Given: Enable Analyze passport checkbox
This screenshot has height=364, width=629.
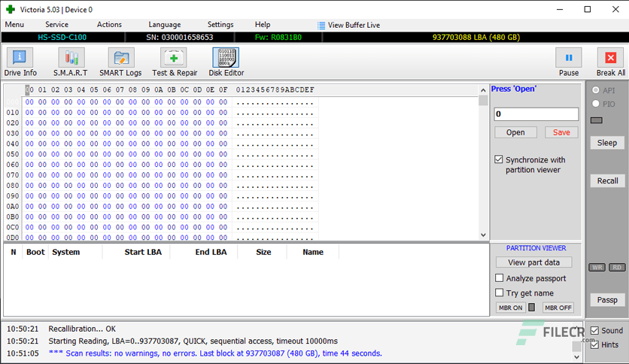Looking at the screenshot, I should tap(499, 278).
